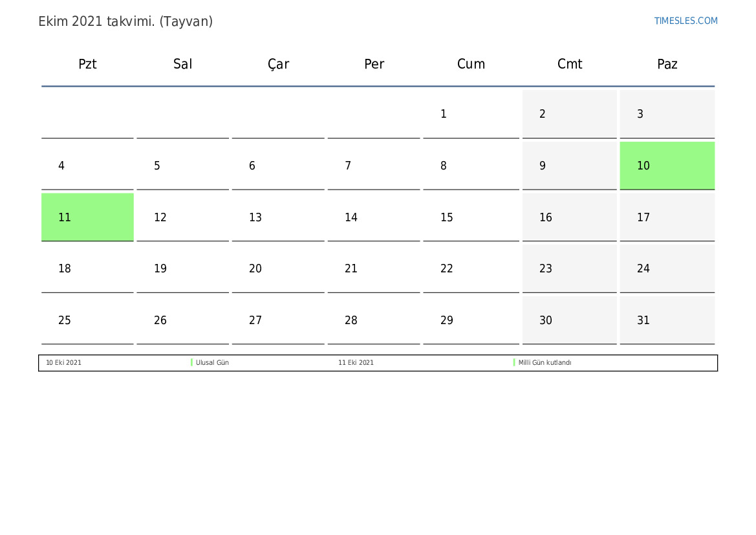Click the Ulusal Gün legend label

click(x=212, y=363)
